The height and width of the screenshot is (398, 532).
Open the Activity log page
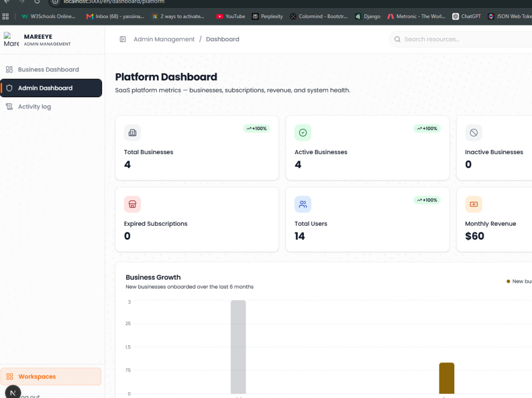[x=51, y=107]
